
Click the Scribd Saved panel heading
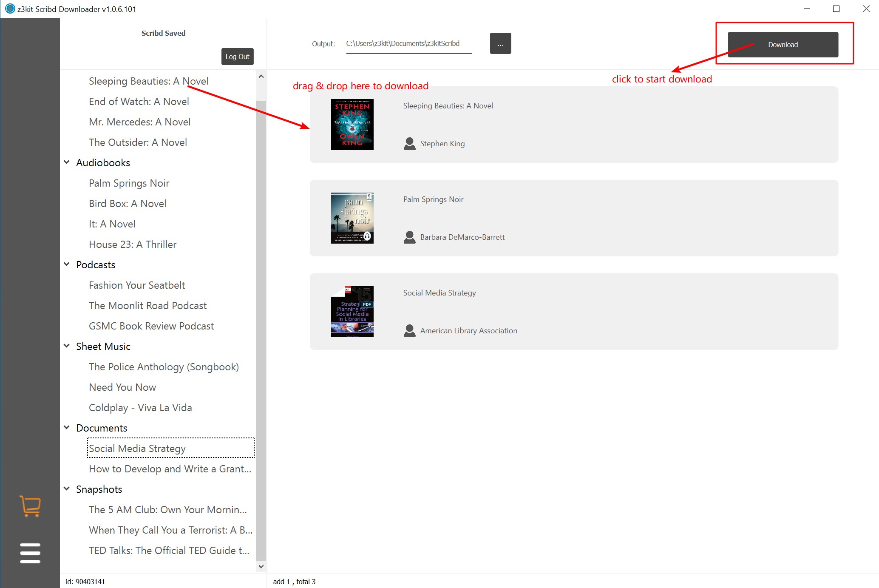click(163, 33)
